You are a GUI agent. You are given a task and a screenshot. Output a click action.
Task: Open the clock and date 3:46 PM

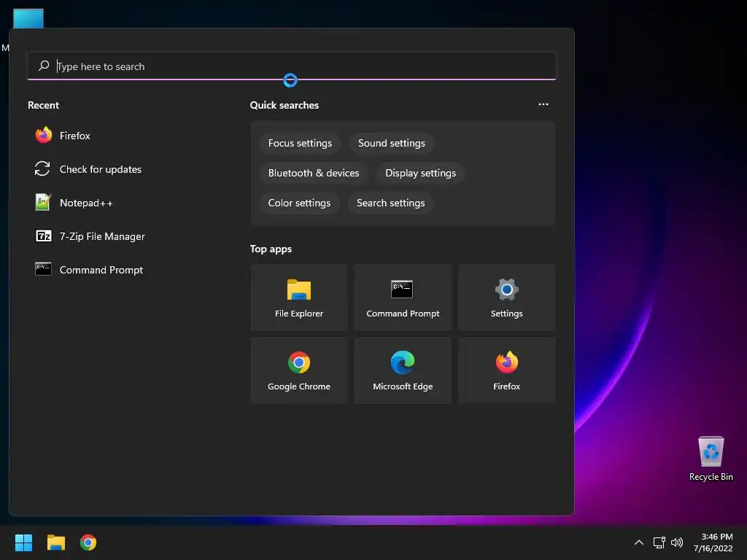click(x=713, y=542)
